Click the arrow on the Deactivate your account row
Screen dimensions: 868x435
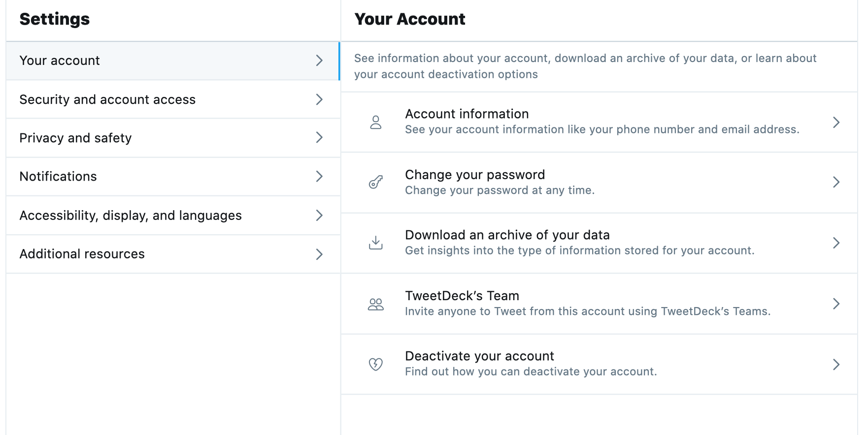[x=836, y=364]
